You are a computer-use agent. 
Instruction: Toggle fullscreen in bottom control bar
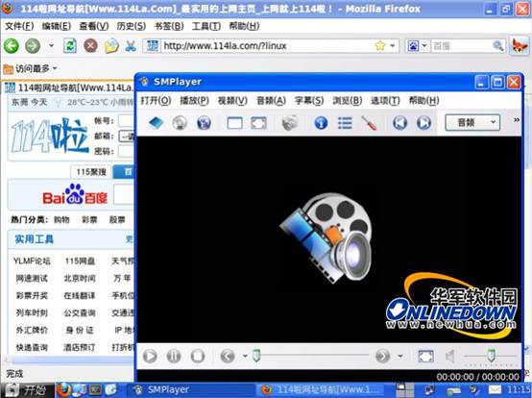pyautogui.click(x=425, y=357)
